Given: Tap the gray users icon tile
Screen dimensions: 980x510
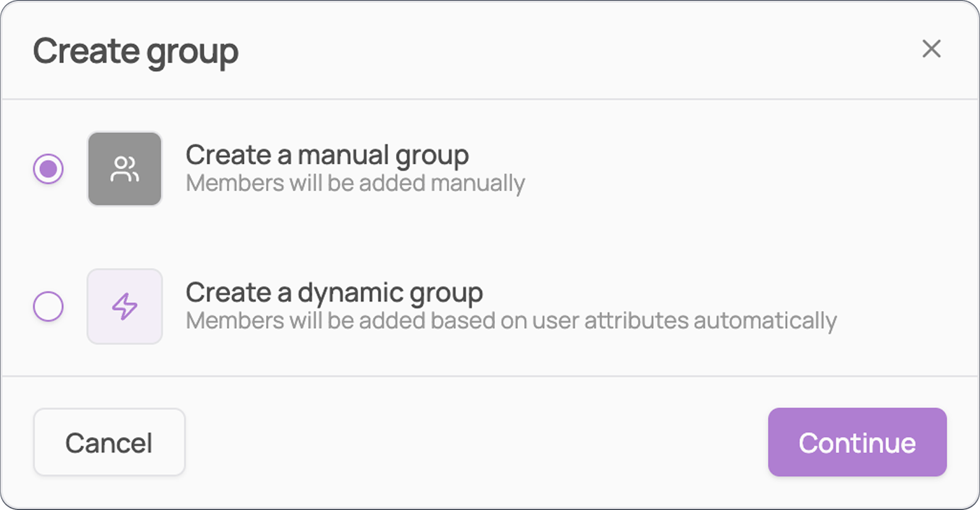Looking at the screenshot, I should (124, 169).
